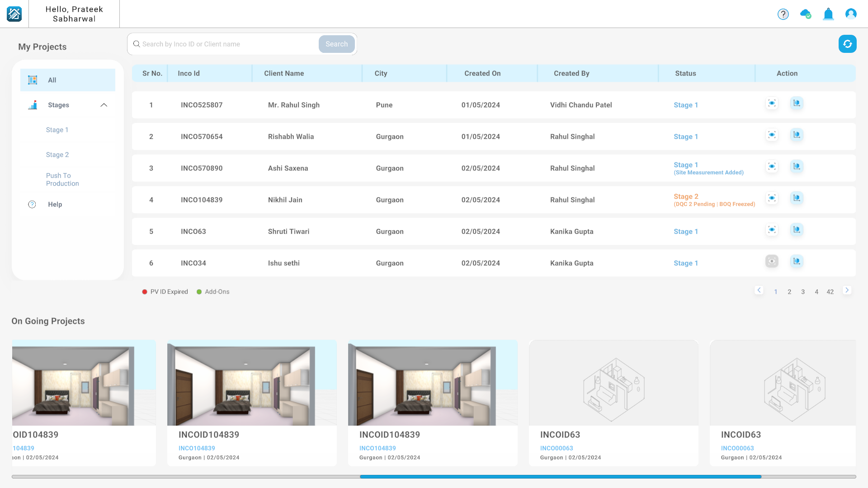Open Help section in sidebar
This screenshot has width=868, height=488.
point(55,204)
